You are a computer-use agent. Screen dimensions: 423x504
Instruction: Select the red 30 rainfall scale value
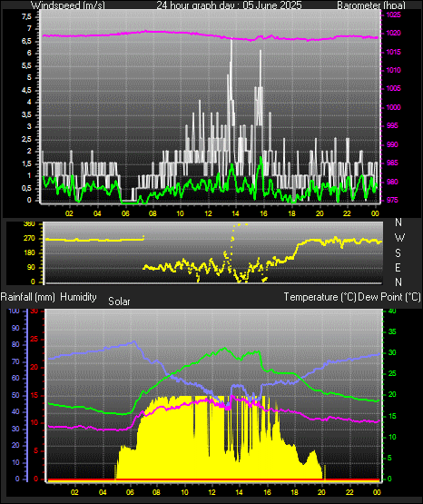click(x=34, y=311)
